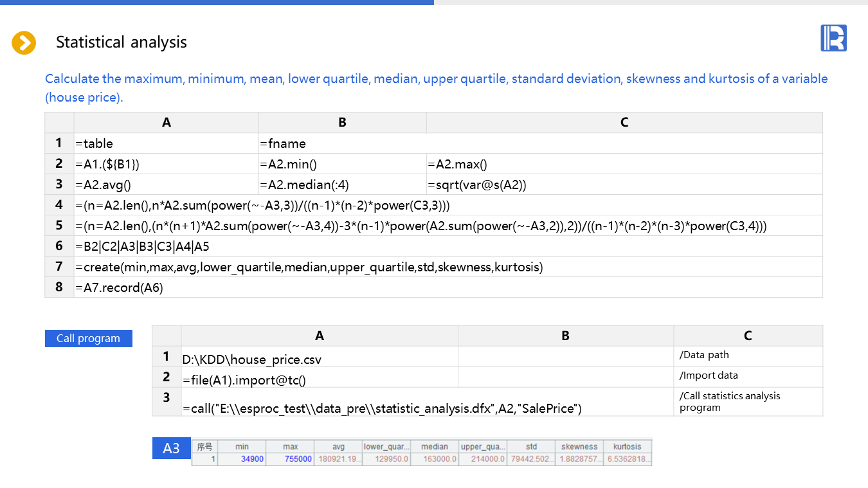Click cell containing =A2.median(:4)
This screenshot has width=868, height=488.
tap(342, 185)
